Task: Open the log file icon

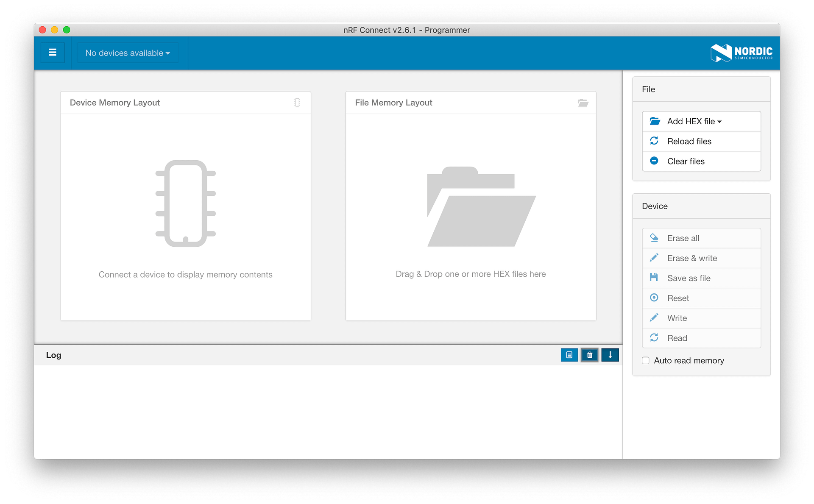Action: point(569,355)
